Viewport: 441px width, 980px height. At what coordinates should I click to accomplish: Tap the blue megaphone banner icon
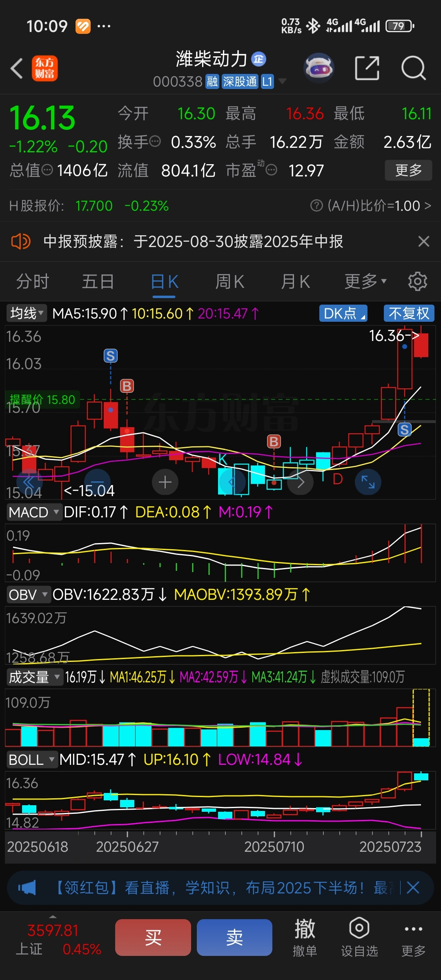(x=27, y=887)
